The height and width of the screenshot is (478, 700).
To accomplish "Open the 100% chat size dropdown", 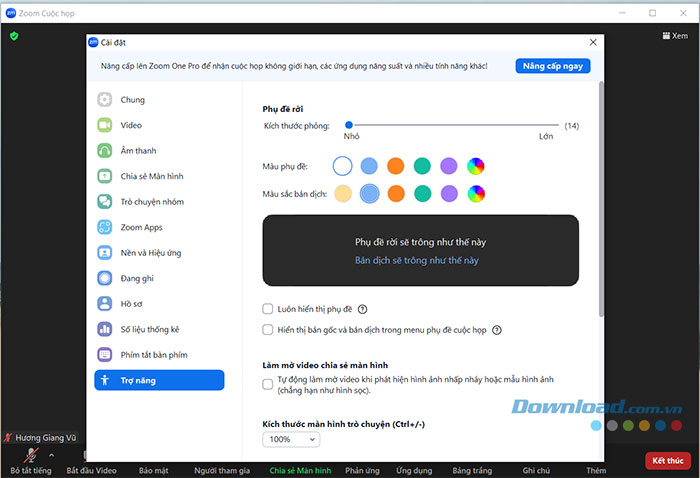I will click(291, 439).
